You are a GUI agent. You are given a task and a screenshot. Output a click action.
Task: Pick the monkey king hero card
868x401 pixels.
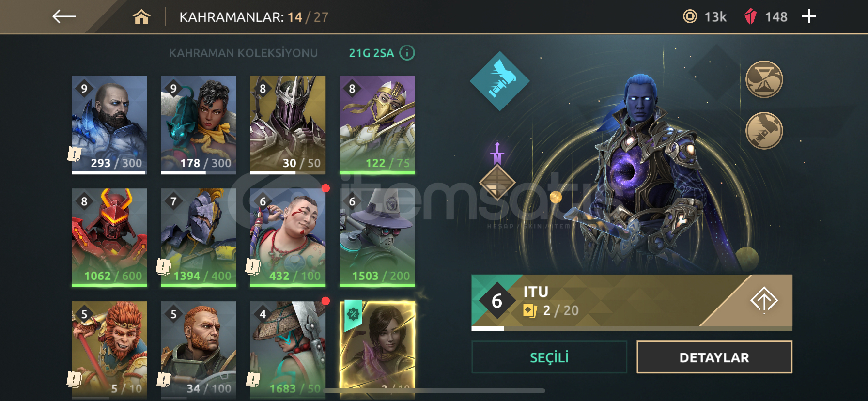click(109, 350)
